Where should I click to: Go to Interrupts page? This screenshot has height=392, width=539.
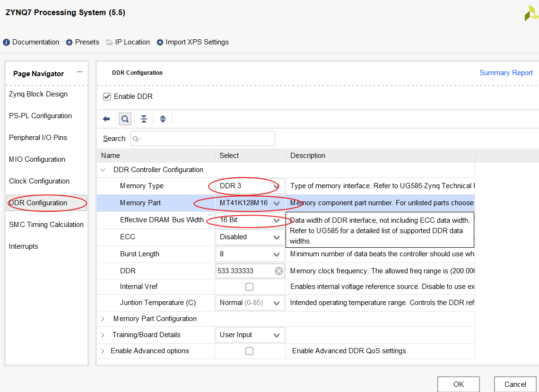click(x=23, y=246)
